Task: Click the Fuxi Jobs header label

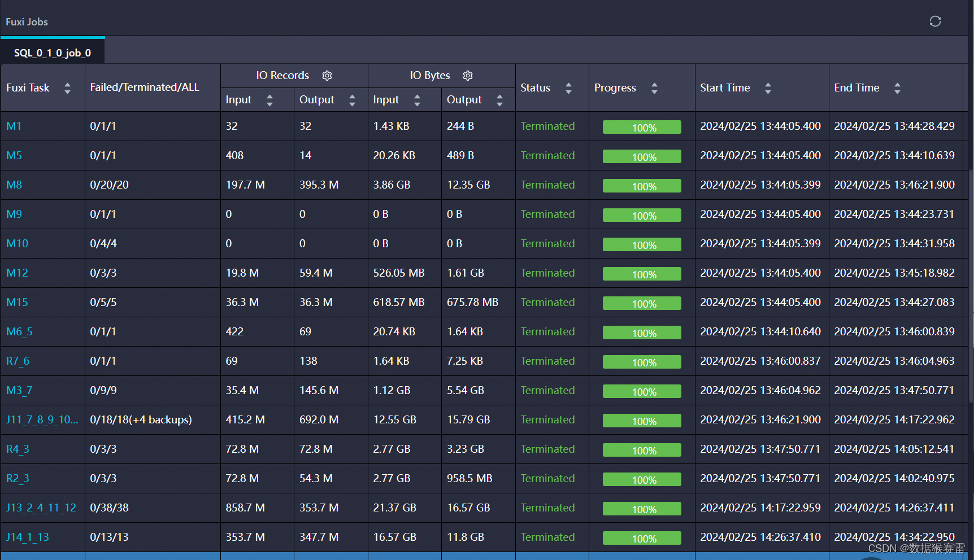Action: pyautogui.click(x=27, y=22)
